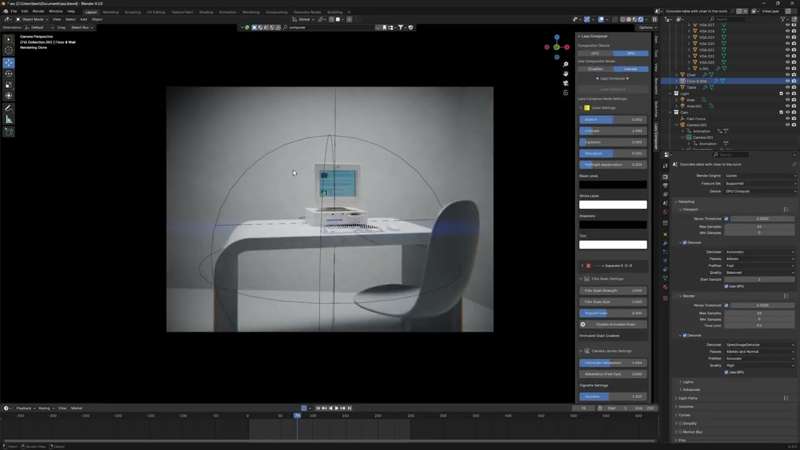Click the pan hand icon in viewport
The width and height of the screenshot is (800, 450).
565,74
